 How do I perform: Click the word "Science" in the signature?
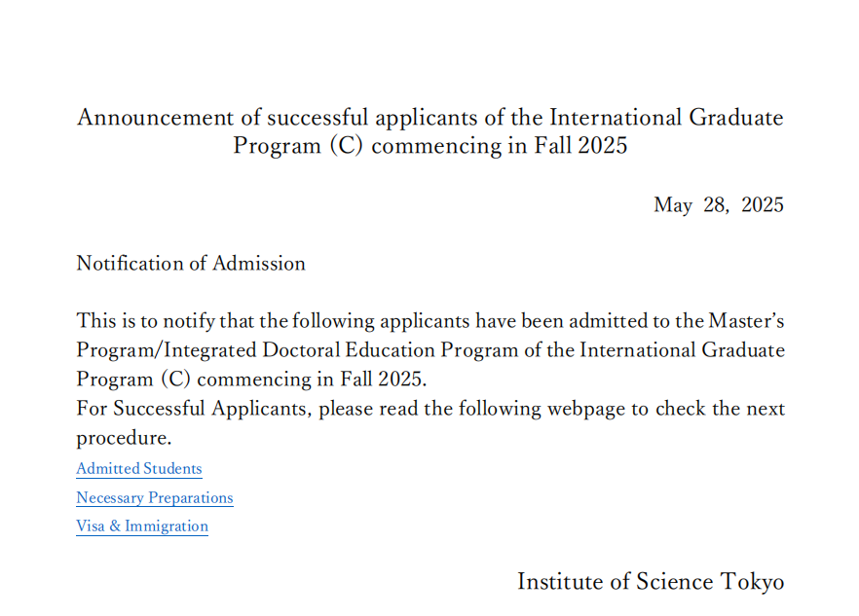coord(675,582)
